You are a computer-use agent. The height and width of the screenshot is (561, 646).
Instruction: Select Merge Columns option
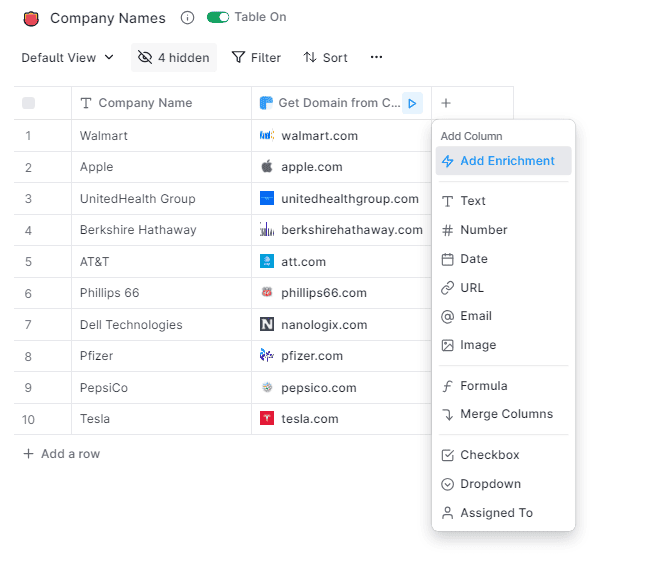pos(503,414)
